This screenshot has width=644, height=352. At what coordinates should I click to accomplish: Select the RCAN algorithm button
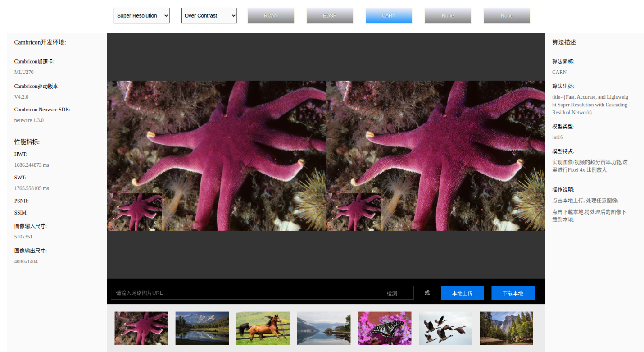pos(271,16)
